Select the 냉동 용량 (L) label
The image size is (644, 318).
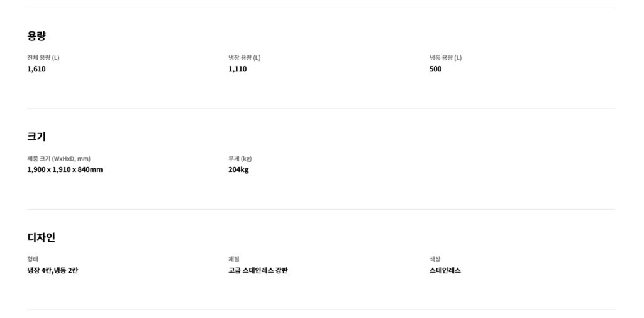446,57
